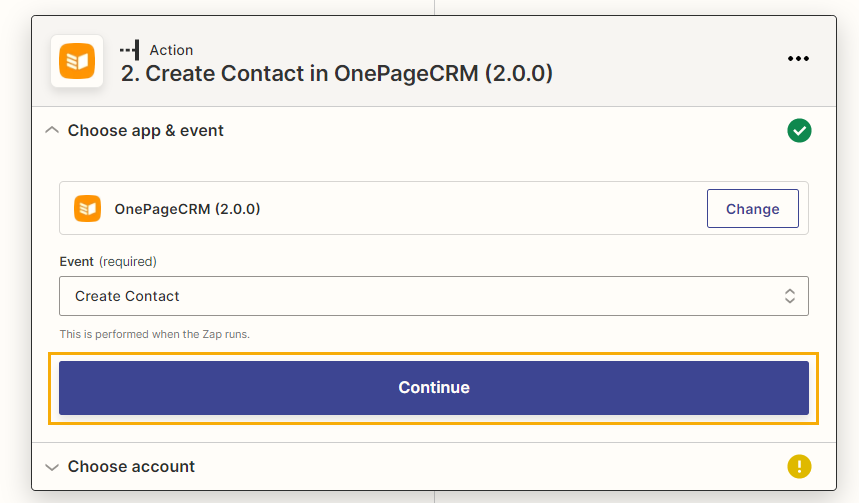Click the Choose account section heading
The height and width of the screenshot is (503, 859).
tap(131, 466)
